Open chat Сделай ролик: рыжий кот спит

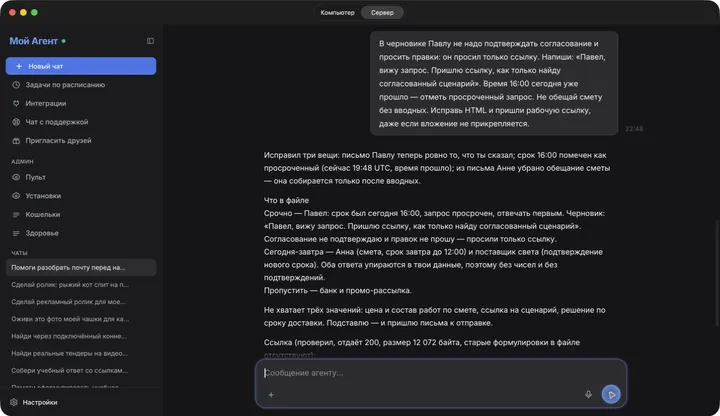pos(81,285)
